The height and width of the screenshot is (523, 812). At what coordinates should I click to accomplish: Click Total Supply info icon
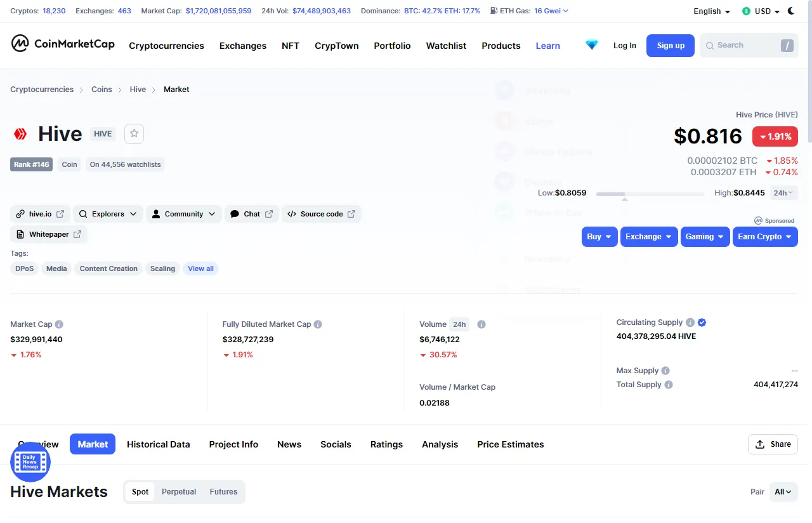pos(669,385)
